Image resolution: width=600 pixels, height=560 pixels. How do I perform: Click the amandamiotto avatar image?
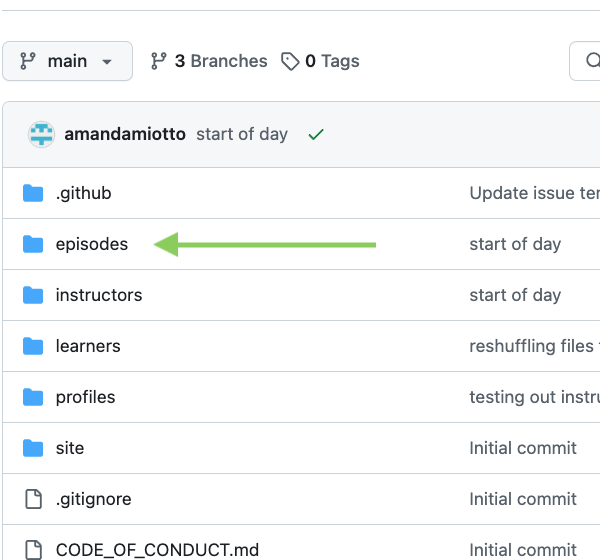click(40, 134)
